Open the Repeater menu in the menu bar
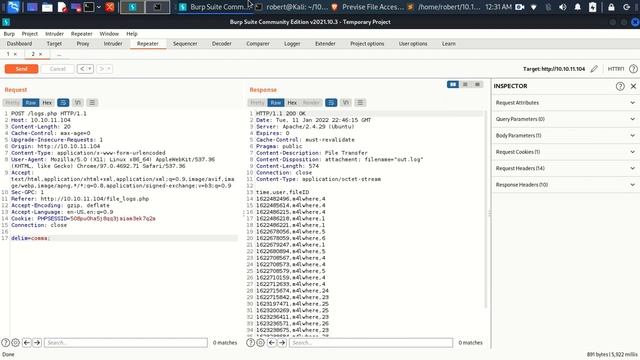The image size is (640, 360). [82, 34]
